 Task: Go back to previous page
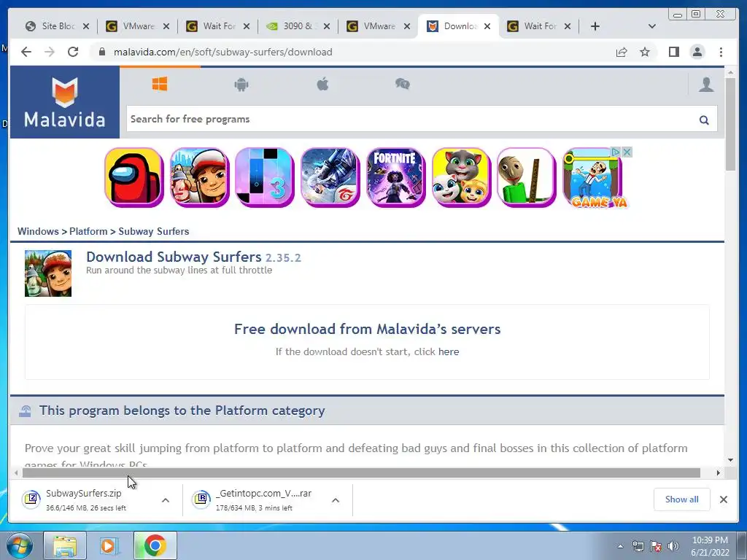26,52
